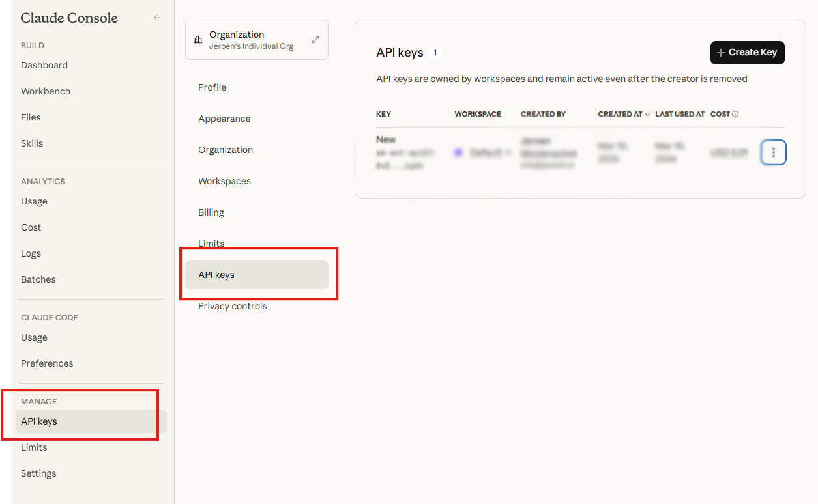Click the LAST USED AT column header
The height and width of the screenshot is (504, 818).
[680, 114]
